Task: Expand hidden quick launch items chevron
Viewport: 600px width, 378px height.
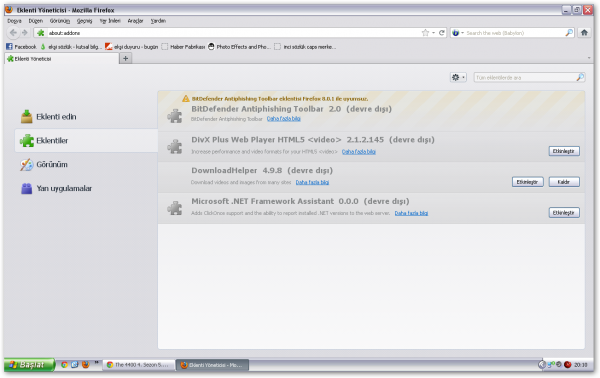Action: pos(96,362)
